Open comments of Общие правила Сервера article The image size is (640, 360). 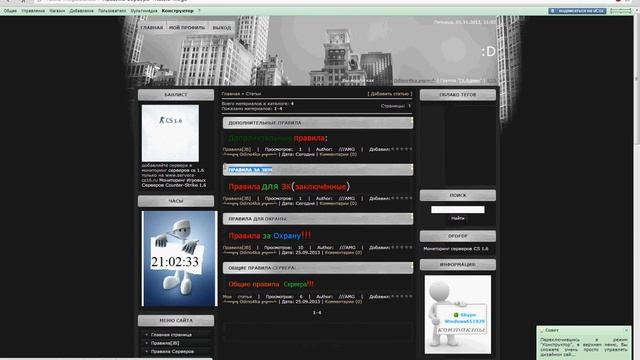point(343,302)
